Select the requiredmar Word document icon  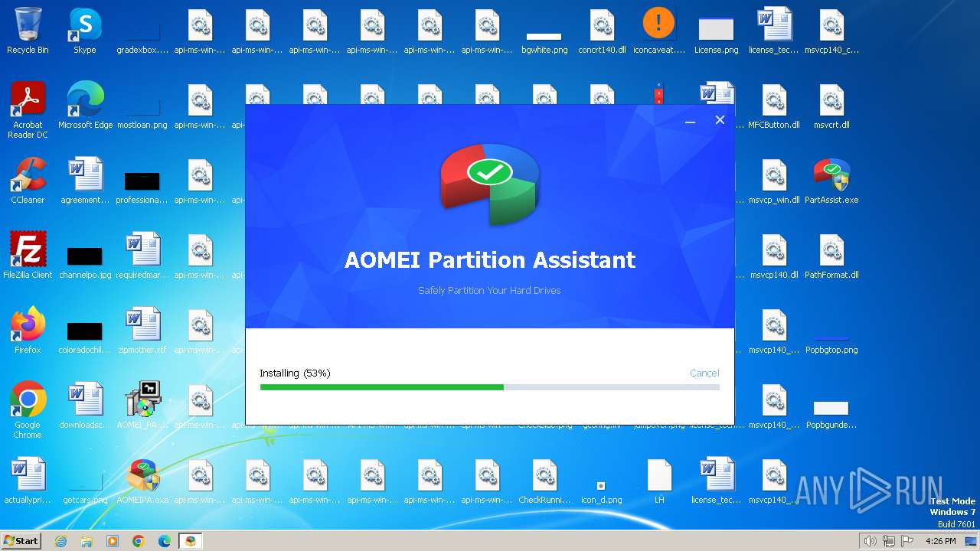coord(142,256)
